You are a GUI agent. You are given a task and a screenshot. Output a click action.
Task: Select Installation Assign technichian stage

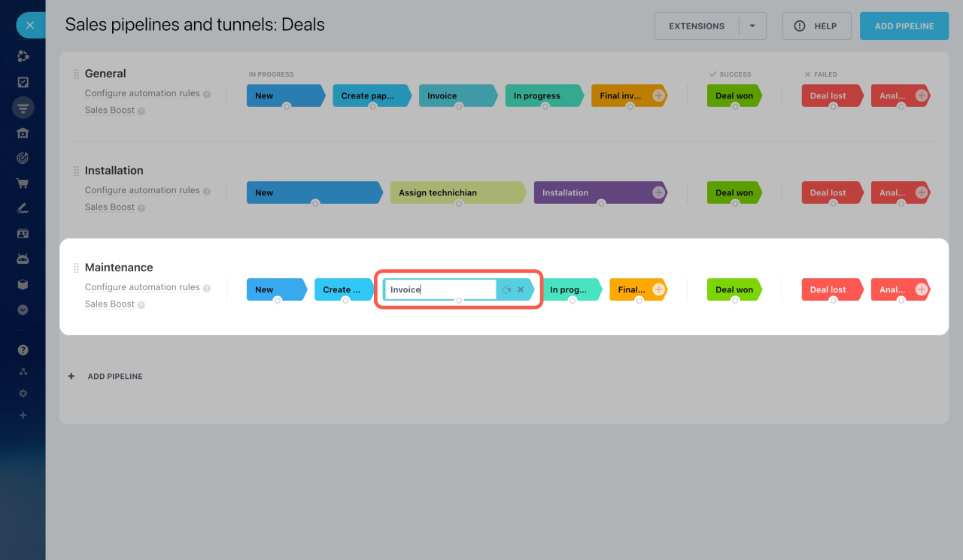click(x=458, y=192)
